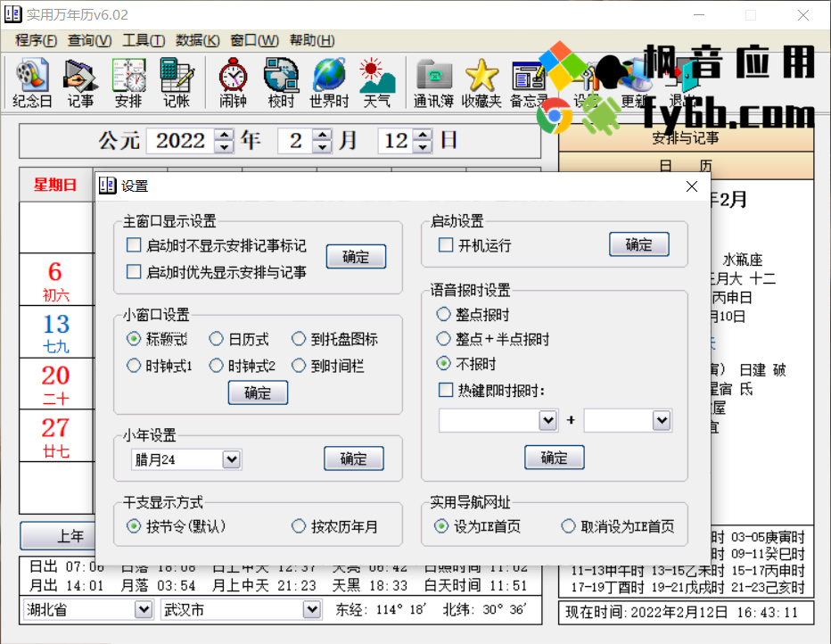Open the 程序 menu
Screen dimensions: 831x644
(36, 40)
